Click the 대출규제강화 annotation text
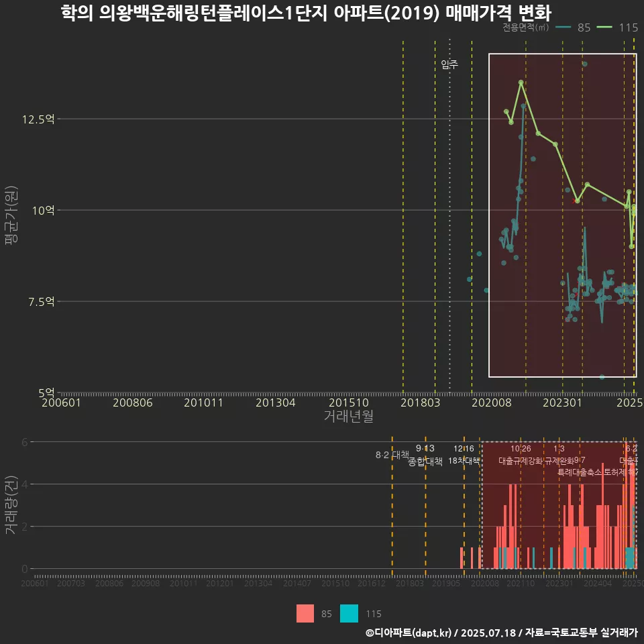 pyautogui.click(x=521, y=461)
